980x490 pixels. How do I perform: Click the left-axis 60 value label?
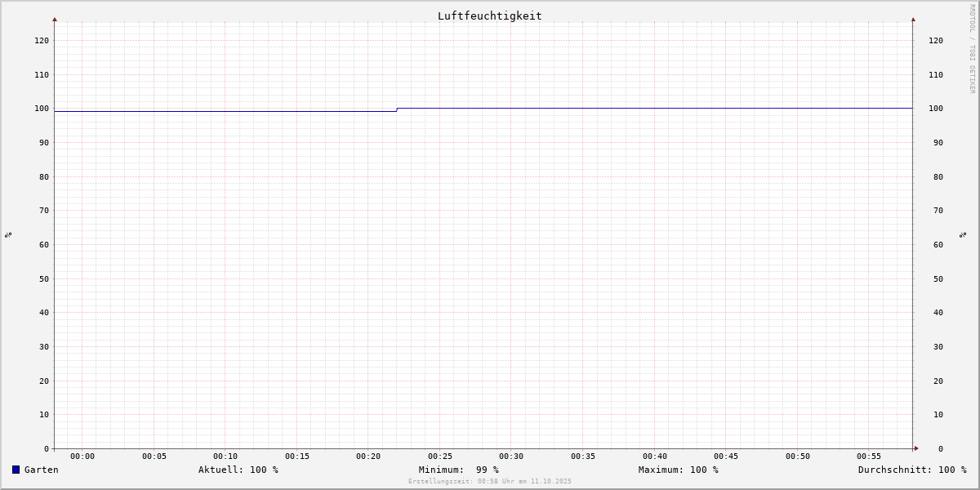click(44, 244)
